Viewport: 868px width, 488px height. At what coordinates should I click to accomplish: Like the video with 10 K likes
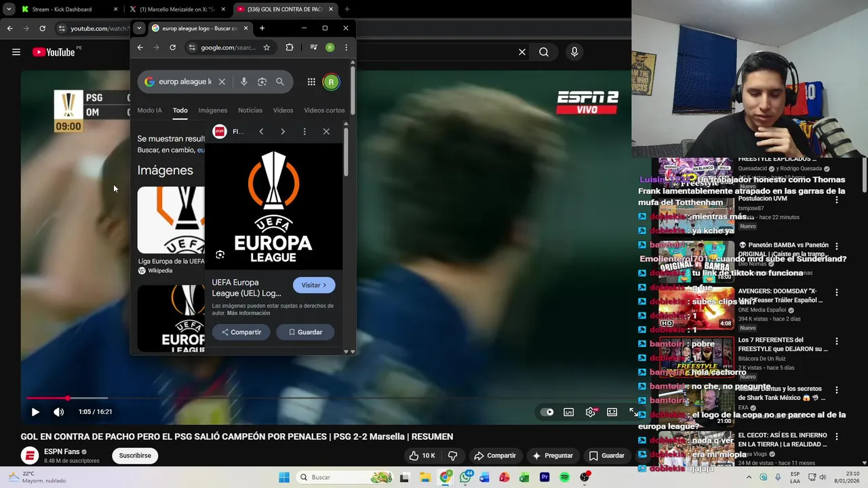coord(422,455)
